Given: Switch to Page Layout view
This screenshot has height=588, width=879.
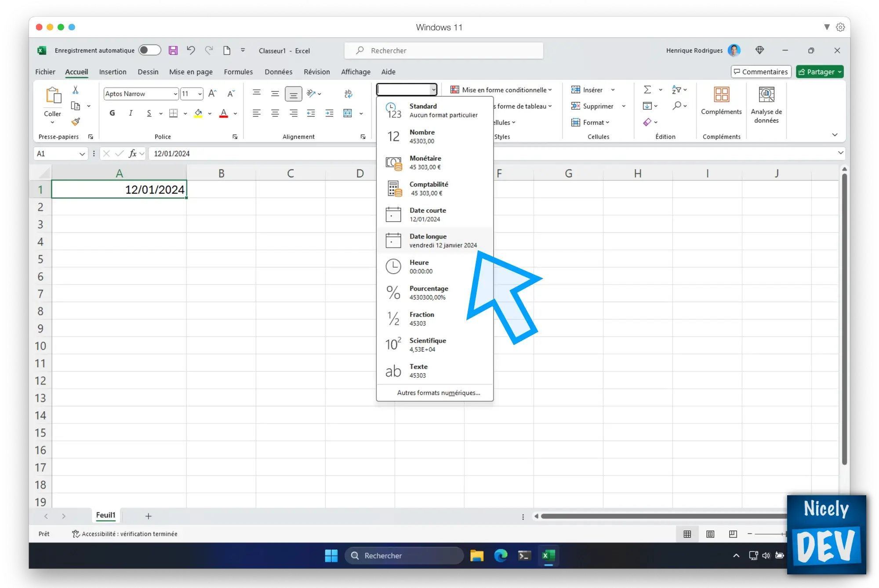Looking at the screenshot, I should point(710,534).
